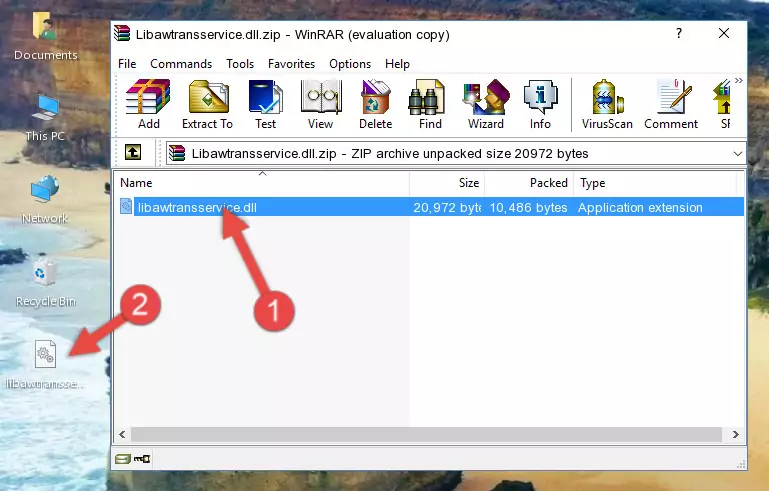Run the Test archive tool
Image resolution: width=769 pixels, height=491 pixels.
[x=265, y=104]
